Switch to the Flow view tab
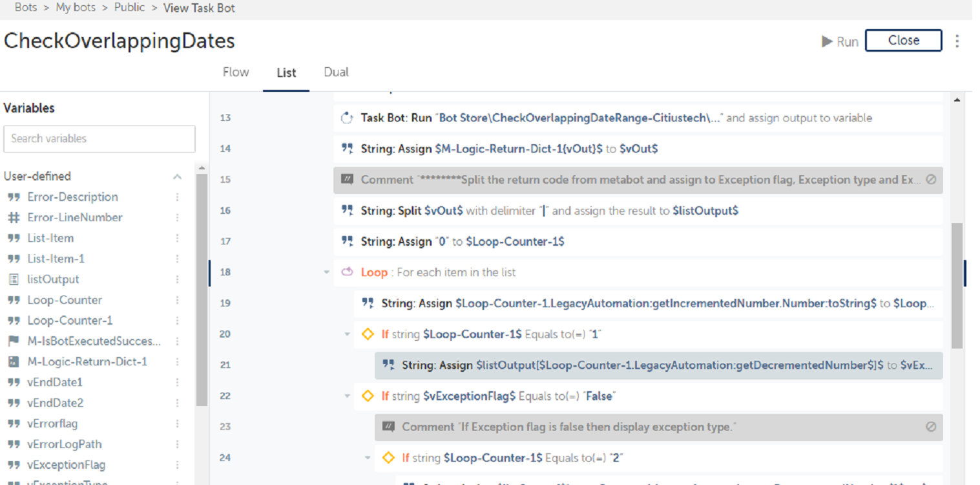This screenshot has width=980, height=485. pos(236,72)
